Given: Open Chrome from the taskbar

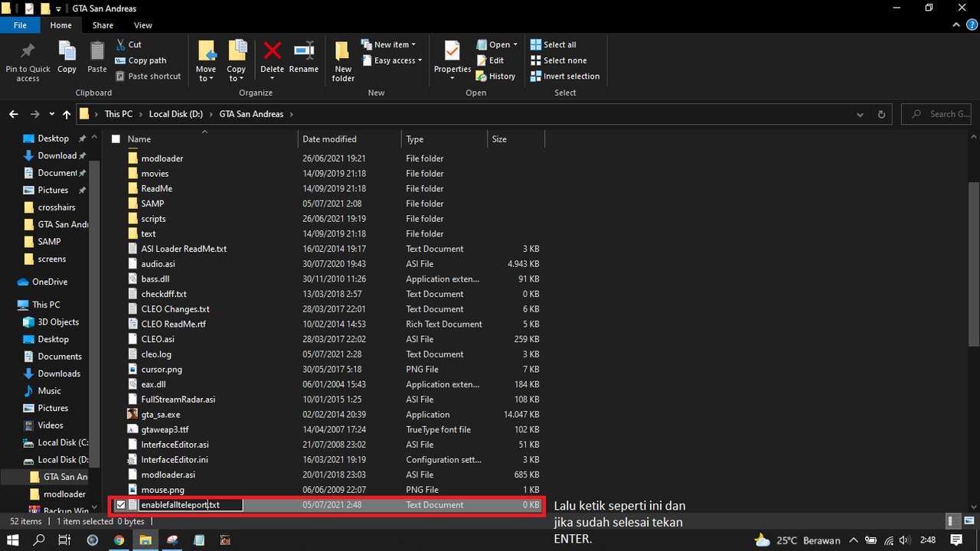Looking at the screenshot, I should coord(119,540).
